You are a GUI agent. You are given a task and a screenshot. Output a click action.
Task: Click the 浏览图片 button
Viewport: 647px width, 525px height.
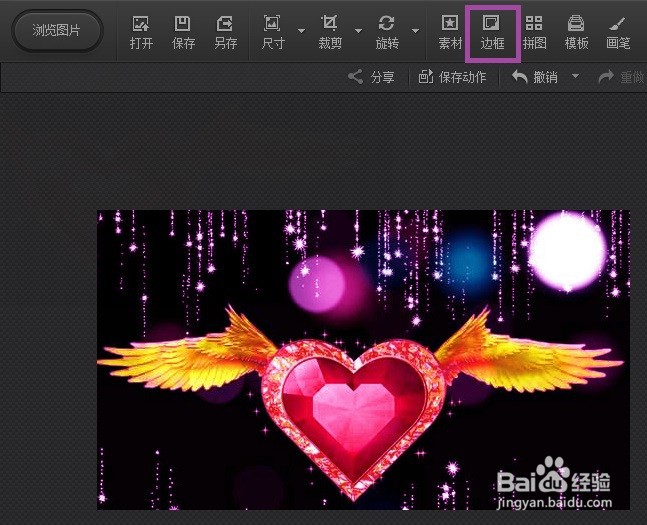point(57,31)
